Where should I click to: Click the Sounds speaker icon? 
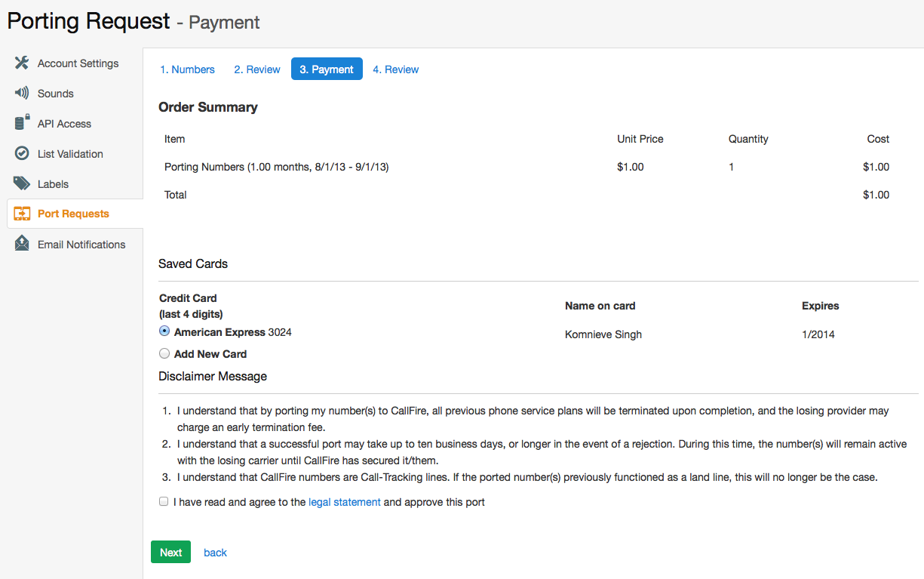(x=22, y=93)
